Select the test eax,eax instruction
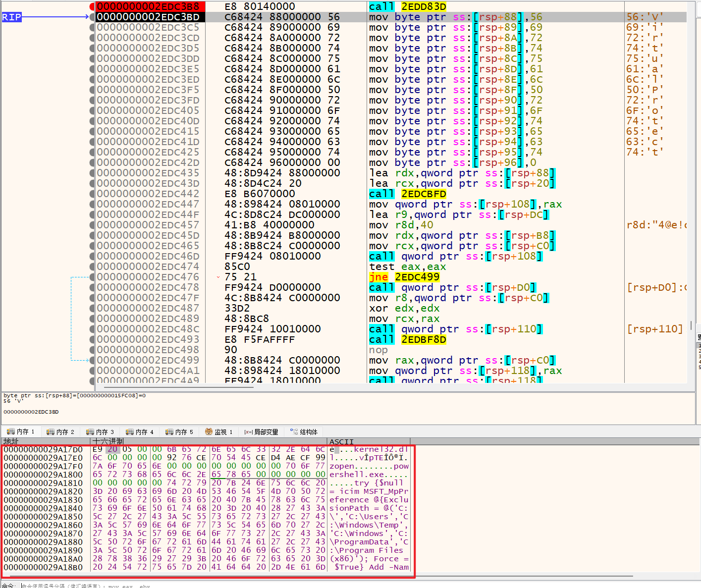This screenshot has height=588, width=701. (407, 267)
